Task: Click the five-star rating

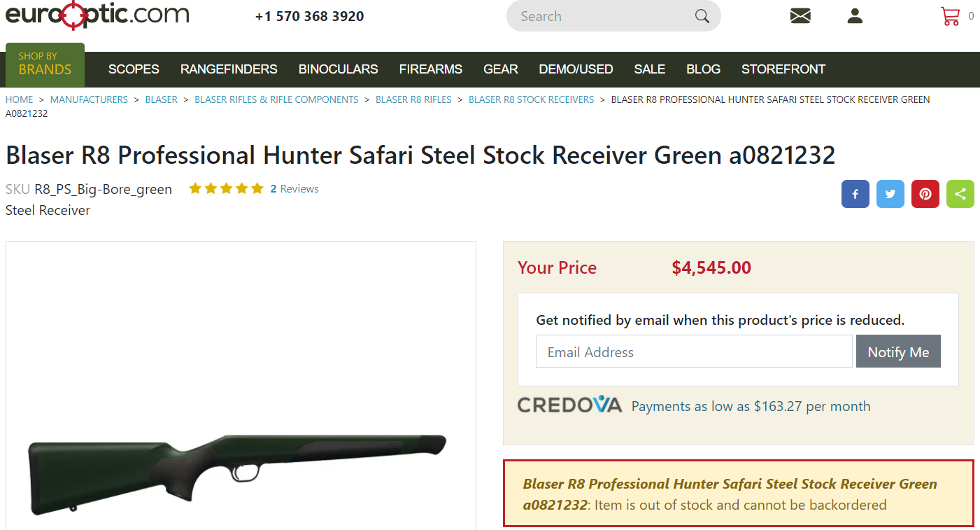Action: 226,189
